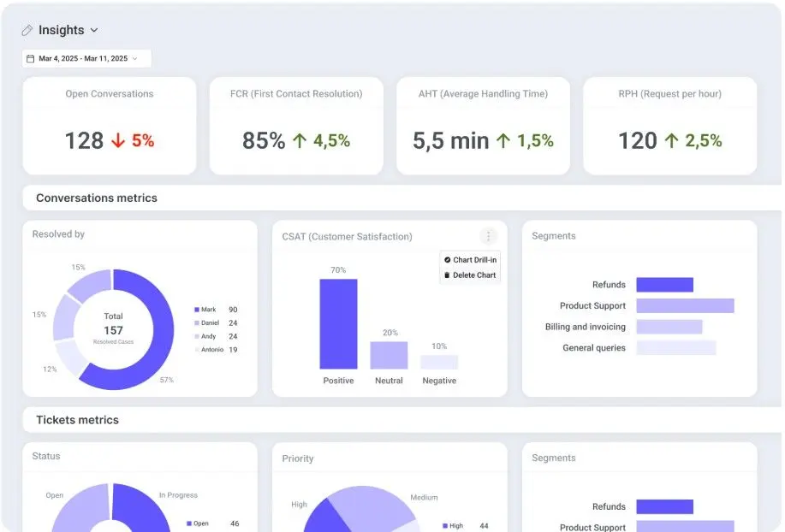The image size is (785, 532).
Task: Click the pencil edit icon beside Insights
Action: click(27, 31)
